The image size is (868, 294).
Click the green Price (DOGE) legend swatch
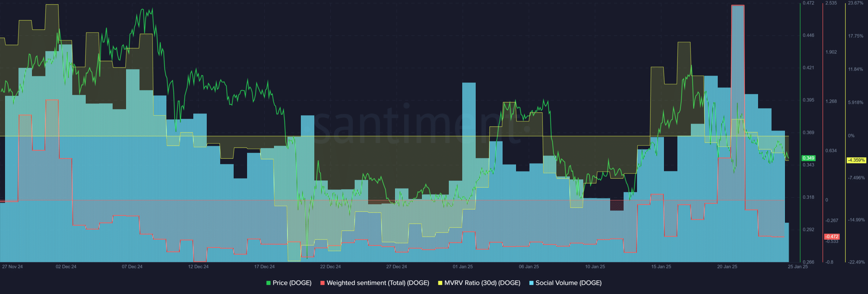coord(269,283)
